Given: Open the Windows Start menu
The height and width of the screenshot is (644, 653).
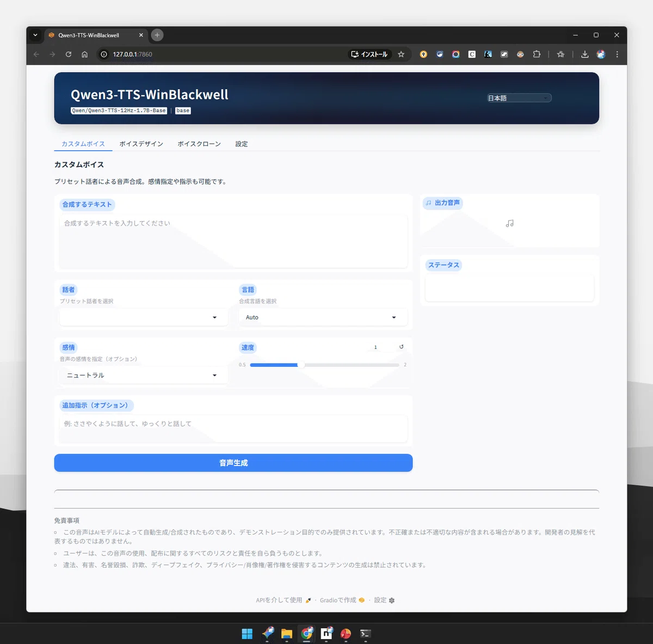Looking at the screenshot, I should coord(247,634).
